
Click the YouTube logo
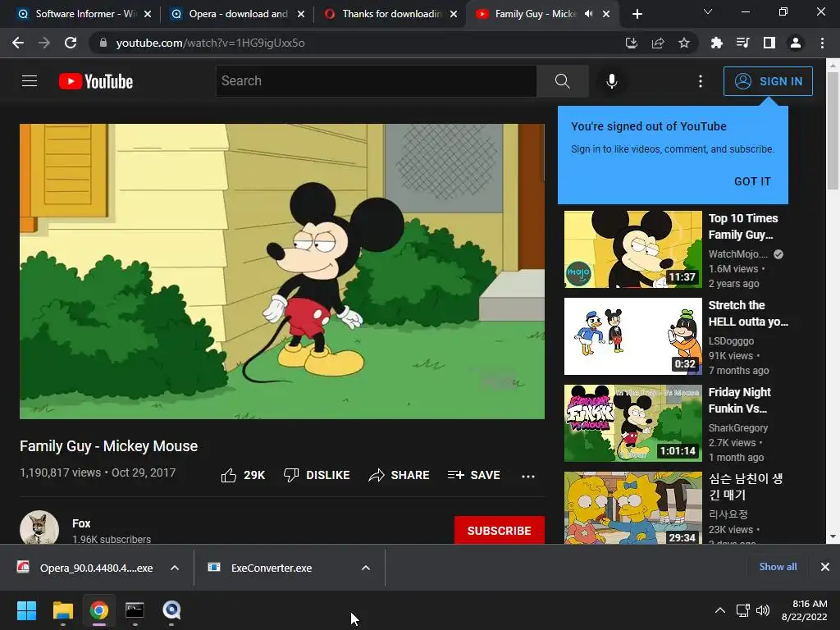(x=96, y=81)
